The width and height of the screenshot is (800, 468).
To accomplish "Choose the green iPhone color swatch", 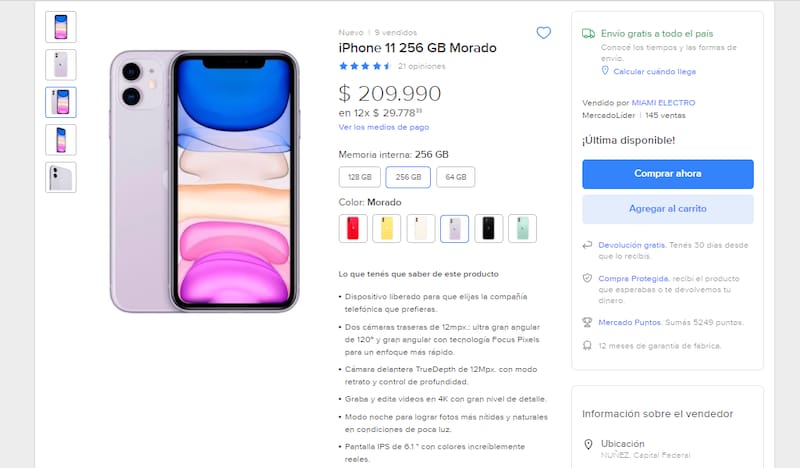I will [522, 228].
